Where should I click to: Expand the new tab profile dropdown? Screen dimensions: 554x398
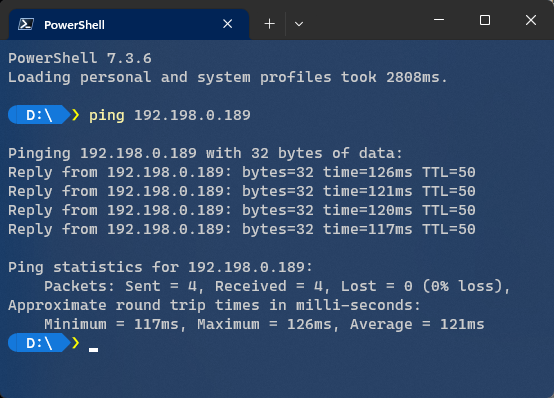pos(299,24)
